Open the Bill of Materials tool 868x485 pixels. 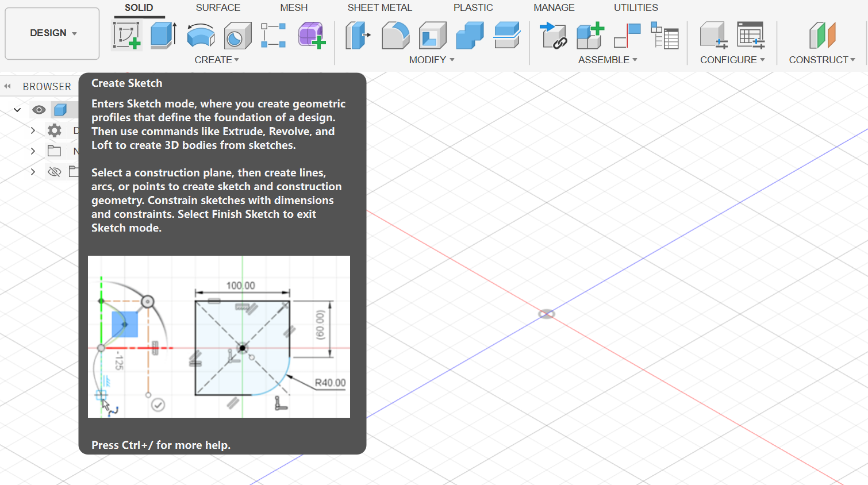[665, 35]
